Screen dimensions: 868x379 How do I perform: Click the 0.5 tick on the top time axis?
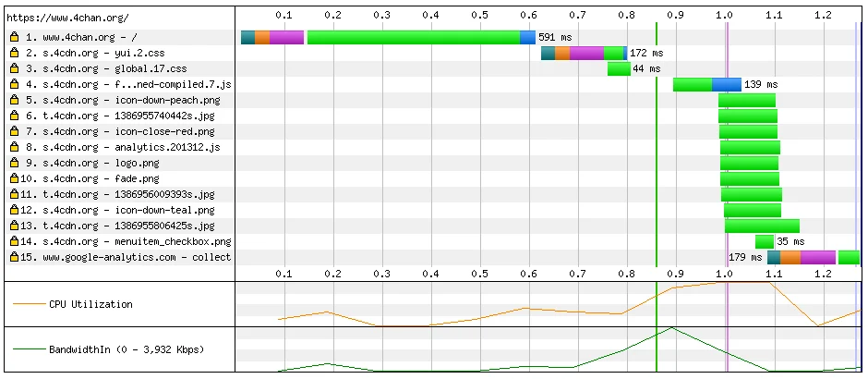480,16
